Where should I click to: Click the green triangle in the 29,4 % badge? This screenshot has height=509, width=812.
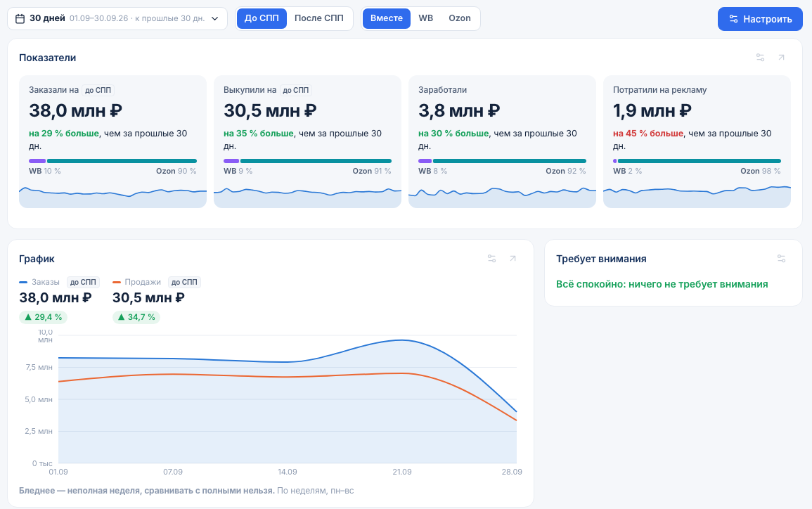pyautogui.click(x=28, y=317)
